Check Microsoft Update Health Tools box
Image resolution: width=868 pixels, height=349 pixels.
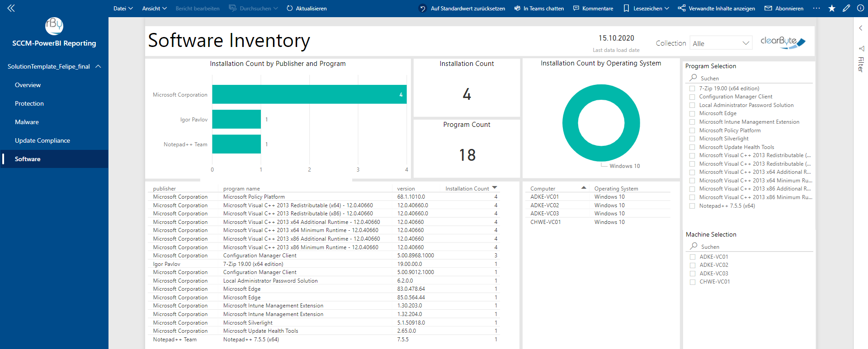tap(692, 147)
